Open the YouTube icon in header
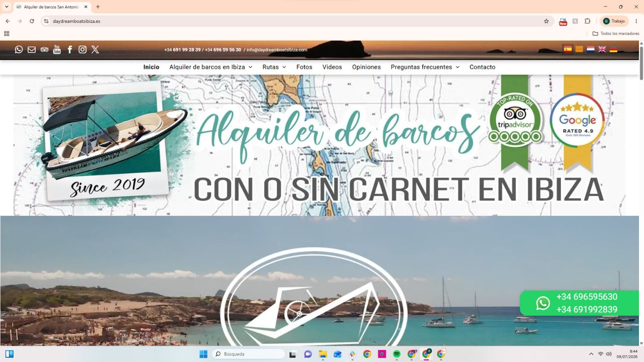 tap(57, 49)
